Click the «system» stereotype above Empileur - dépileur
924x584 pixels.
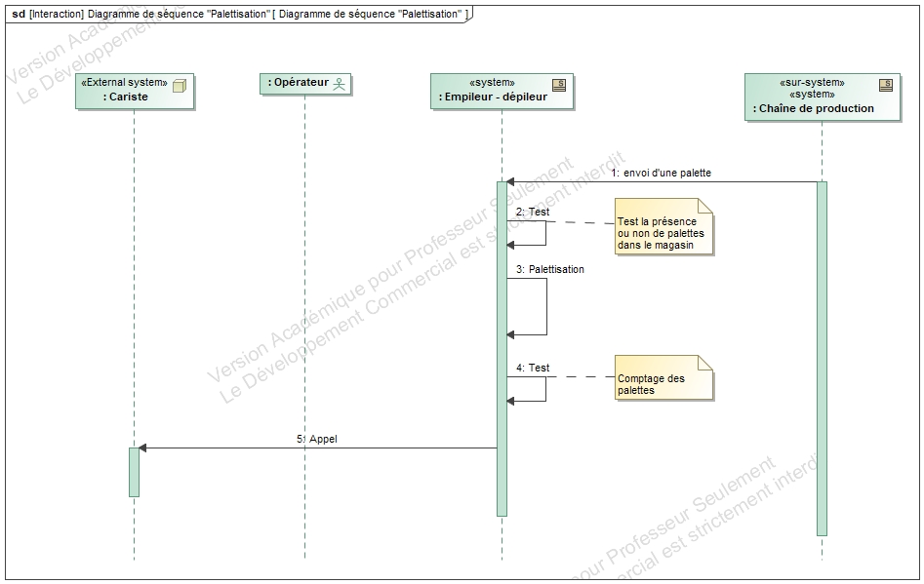click(x=492, y=83)
